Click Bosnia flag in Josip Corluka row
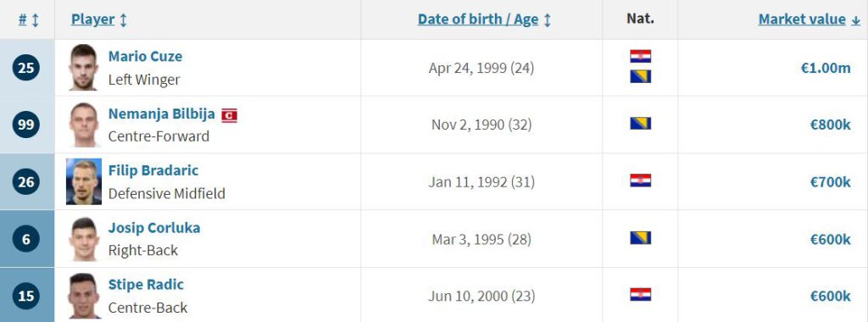Screen dimensions: 868x322 640,238
